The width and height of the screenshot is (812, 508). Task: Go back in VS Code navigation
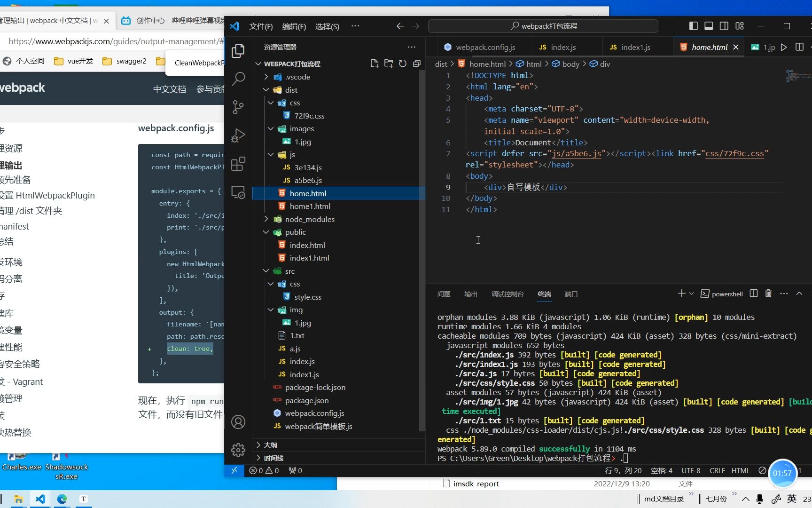pyautogui.click(x=400, y=26)
